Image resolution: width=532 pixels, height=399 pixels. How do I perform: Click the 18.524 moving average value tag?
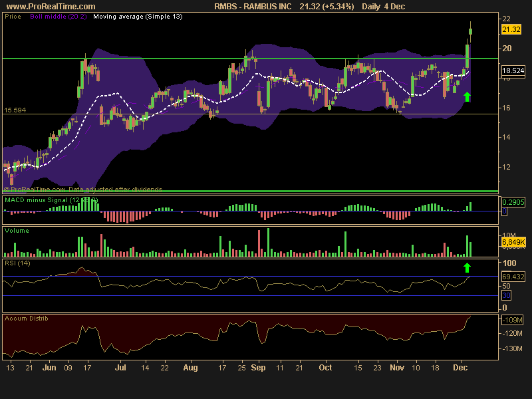[513, 70]
